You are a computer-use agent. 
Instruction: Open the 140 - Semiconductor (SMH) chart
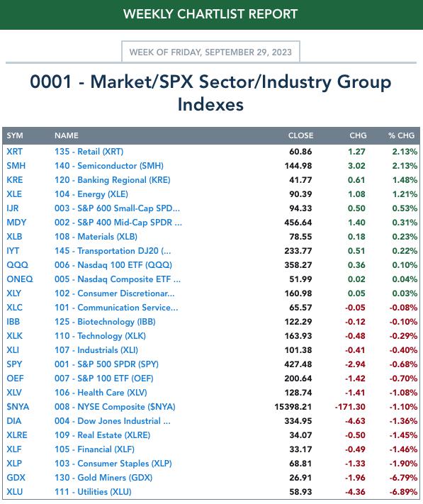click(109, 166)
